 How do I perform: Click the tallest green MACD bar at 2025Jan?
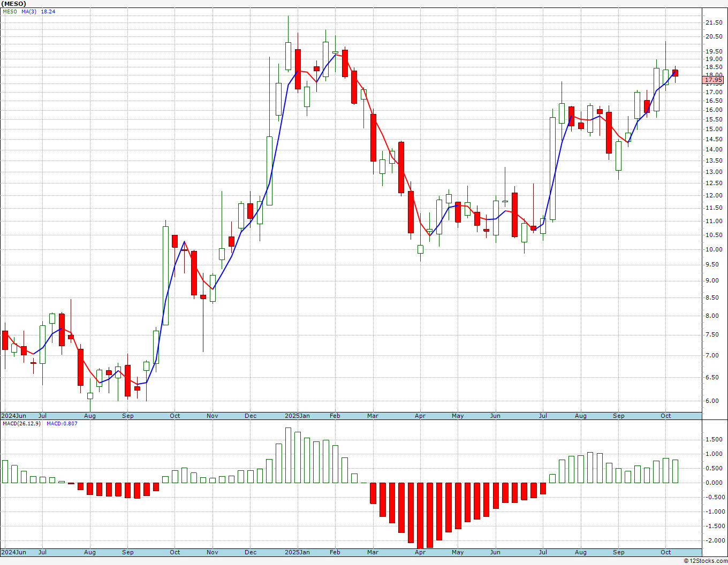(288, 455)
